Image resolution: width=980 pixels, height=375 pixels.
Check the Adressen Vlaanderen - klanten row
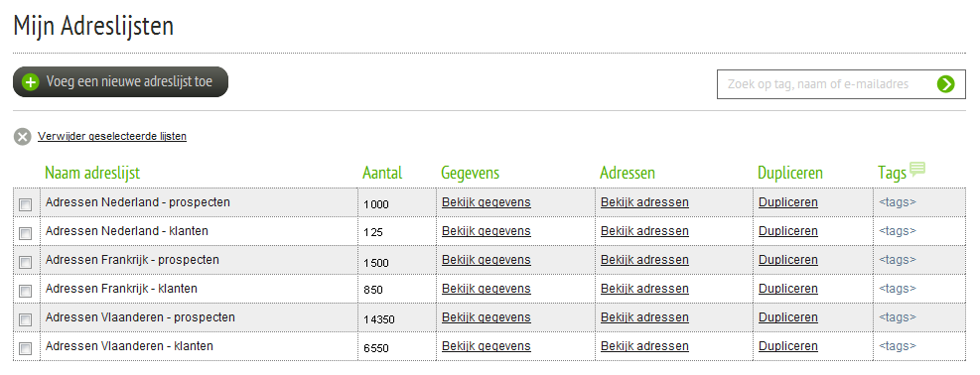(x=26, y=348)
